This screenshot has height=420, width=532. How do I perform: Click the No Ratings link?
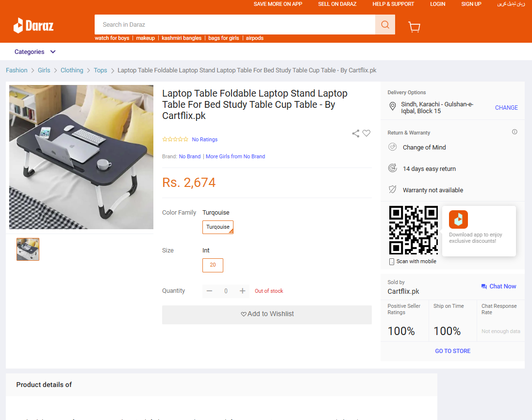pyautogui.click(x=204, y=139)
